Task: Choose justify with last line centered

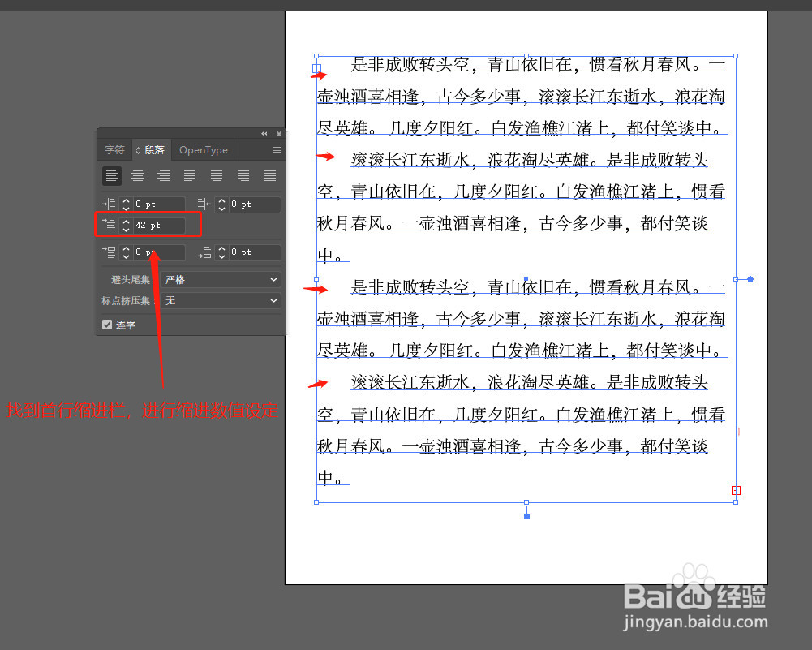Action: (x=217, y=176)
